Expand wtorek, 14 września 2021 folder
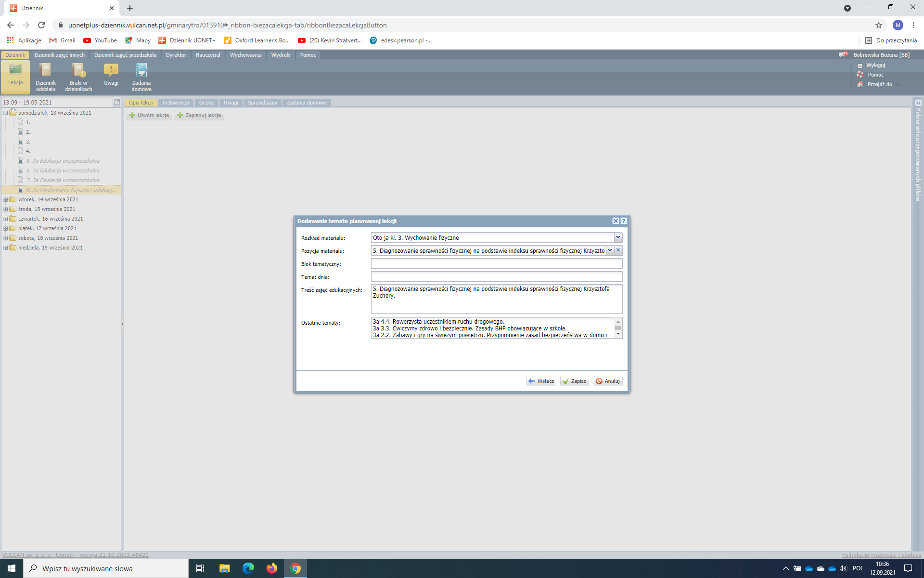 click(x=6, y=199)
